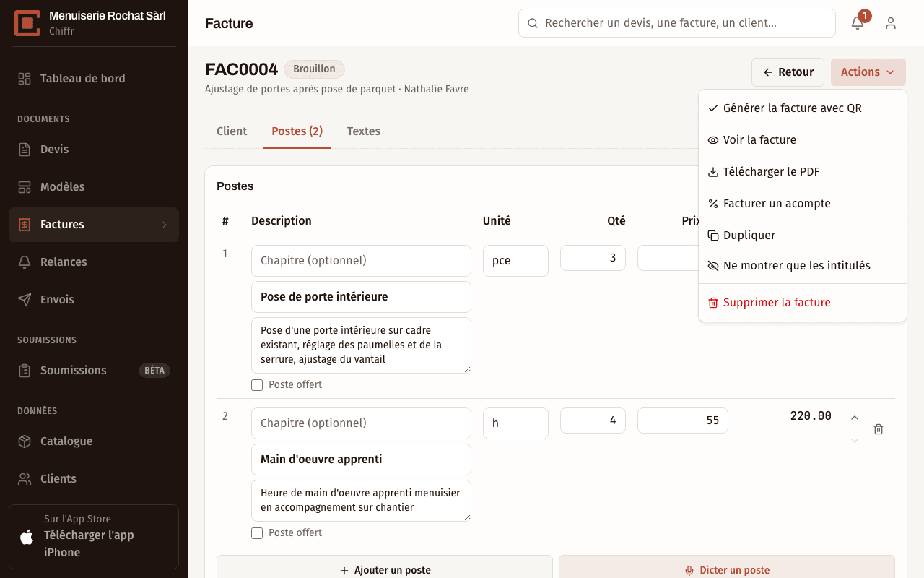Screen dimensions: 924x578
Task: Open Envois in the sidebar
Action: pos(94,299)
